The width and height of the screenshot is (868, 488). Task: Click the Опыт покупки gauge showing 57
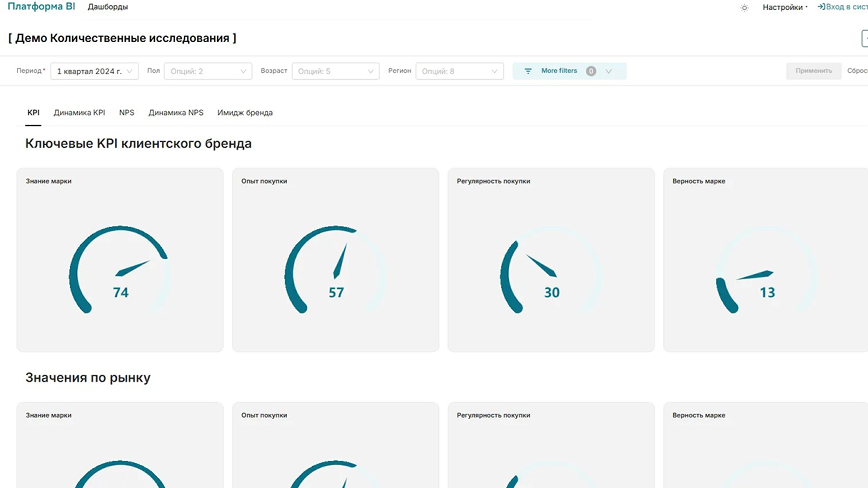pos(336,269)
